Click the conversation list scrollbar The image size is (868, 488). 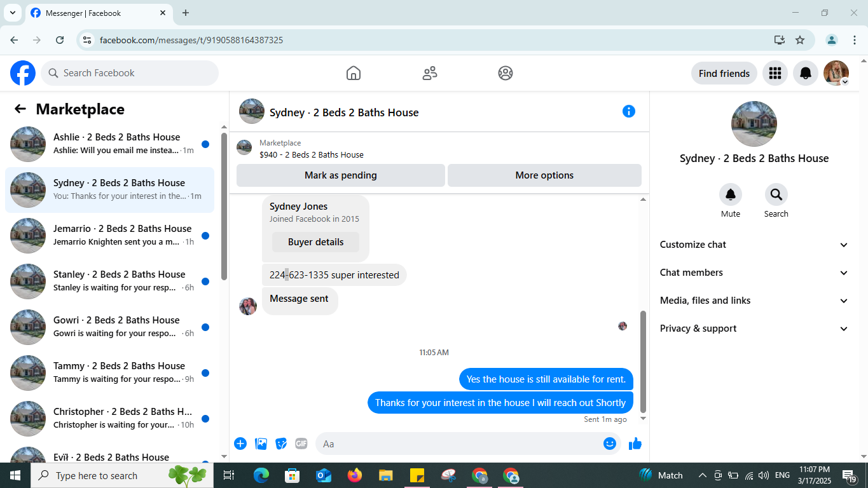click(x=224, y=207)
